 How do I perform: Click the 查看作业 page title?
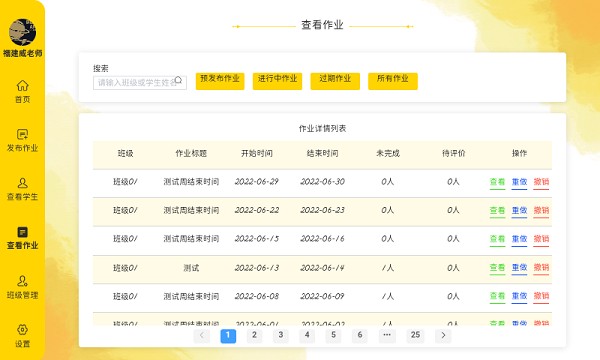click(x=322, y=25)
